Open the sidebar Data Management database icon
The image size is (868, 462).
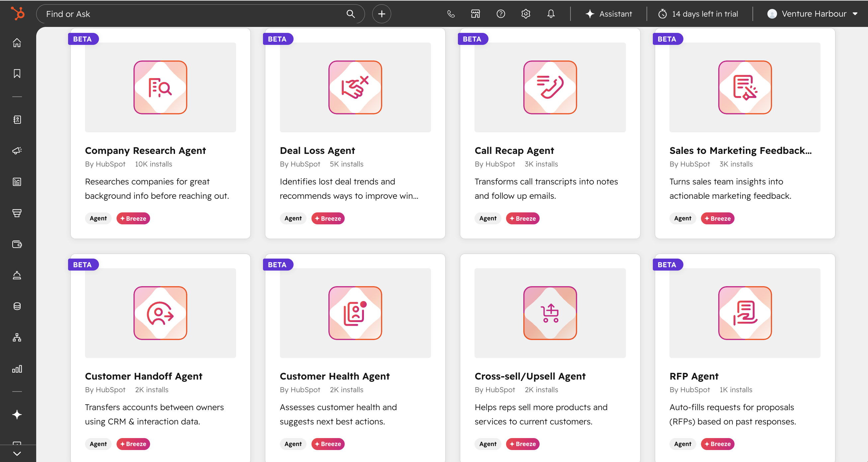(x=17, y=306)
